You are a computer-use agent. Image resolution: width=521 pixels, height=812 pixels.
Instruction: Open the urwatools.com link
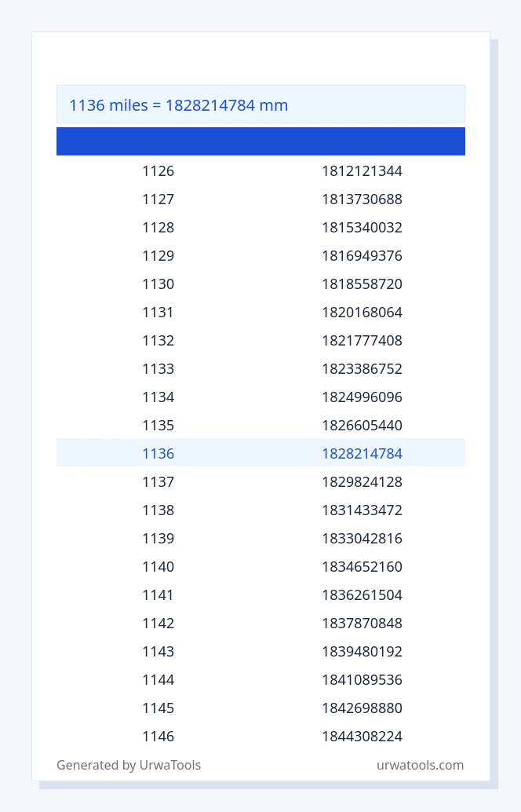[x=420, y=765]
